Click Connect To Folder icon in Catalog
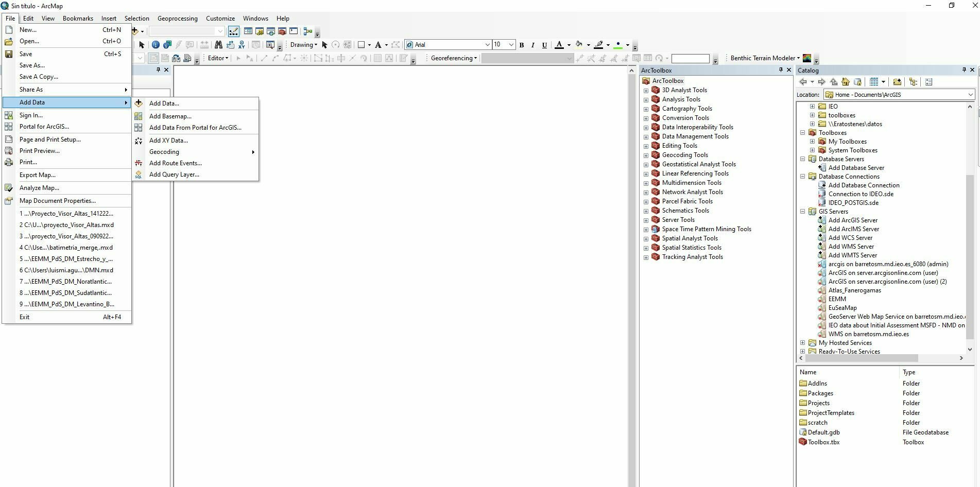 click(x=897, y=82)
